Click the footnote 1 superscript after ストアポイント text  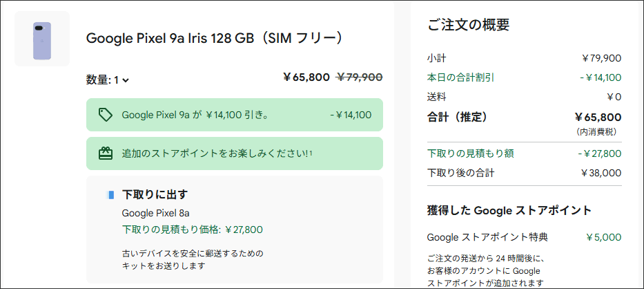311,153
